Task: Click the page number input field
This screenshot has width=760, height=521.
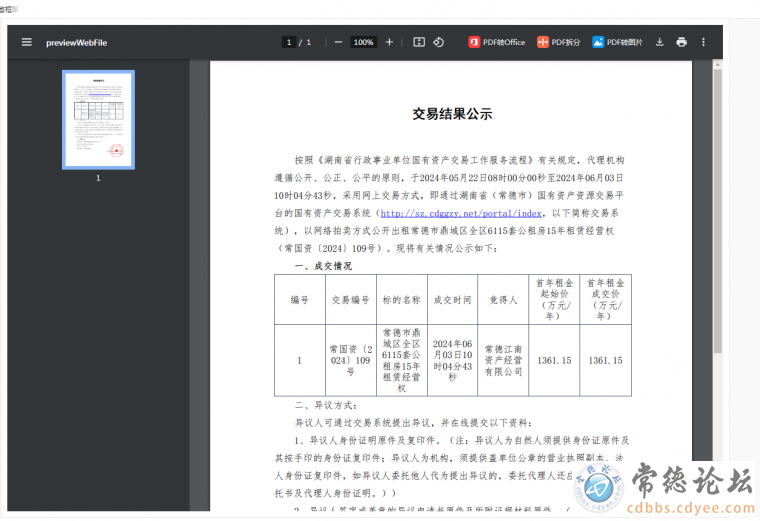Action: [290, 42]
